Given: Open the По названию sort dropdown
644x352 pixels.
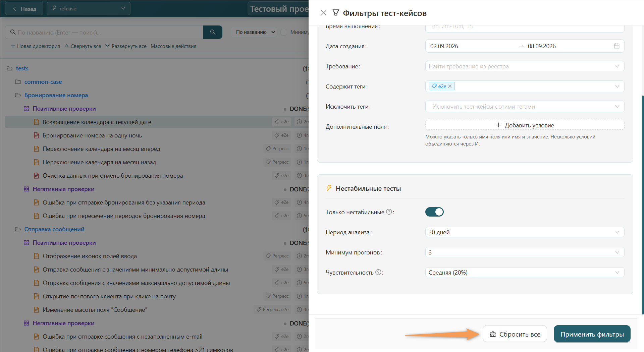Looking at the screenshot, I should pos(254,32).
